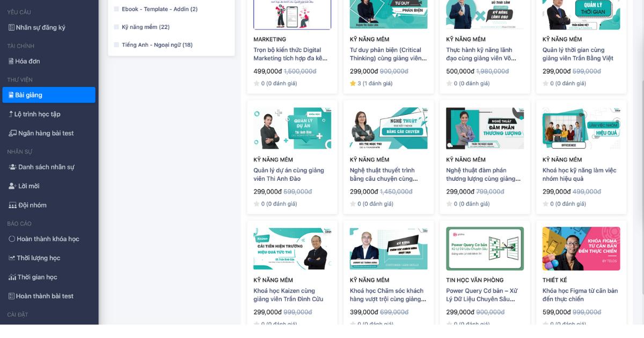The image size is (644, 338).
Task: Open Lộ trình học tập section
Action: (49, 114)
